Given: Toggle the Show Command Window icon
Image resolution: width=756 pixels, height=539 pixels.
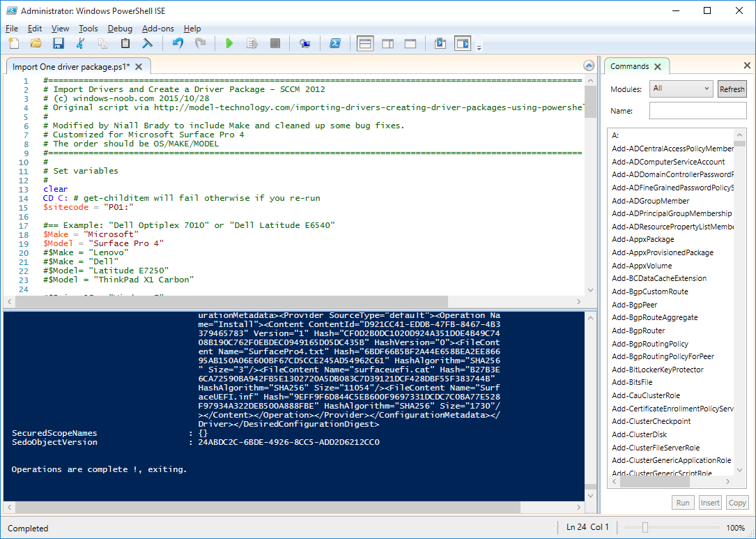Looking at the screenshot, I should point(440,43).
